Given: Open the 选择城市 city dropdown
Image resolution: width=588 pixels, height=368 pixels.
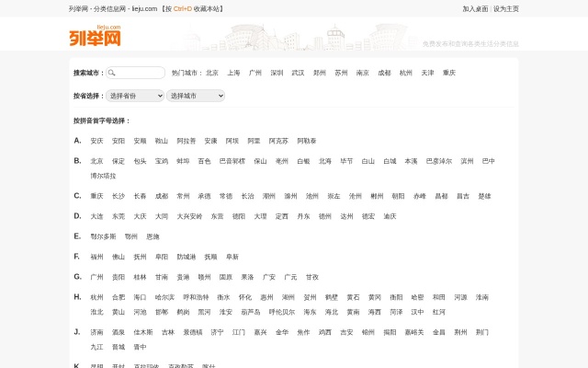Looking at the screenshot, I should (195, 96).
